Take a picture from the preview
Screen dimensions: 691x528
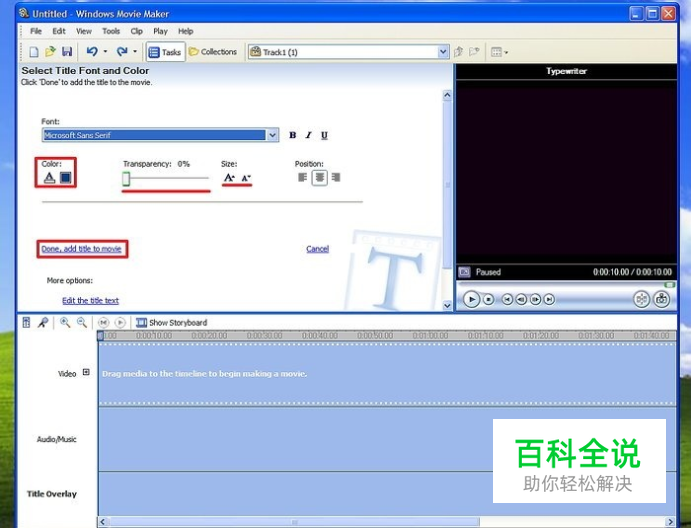(662, 300)
